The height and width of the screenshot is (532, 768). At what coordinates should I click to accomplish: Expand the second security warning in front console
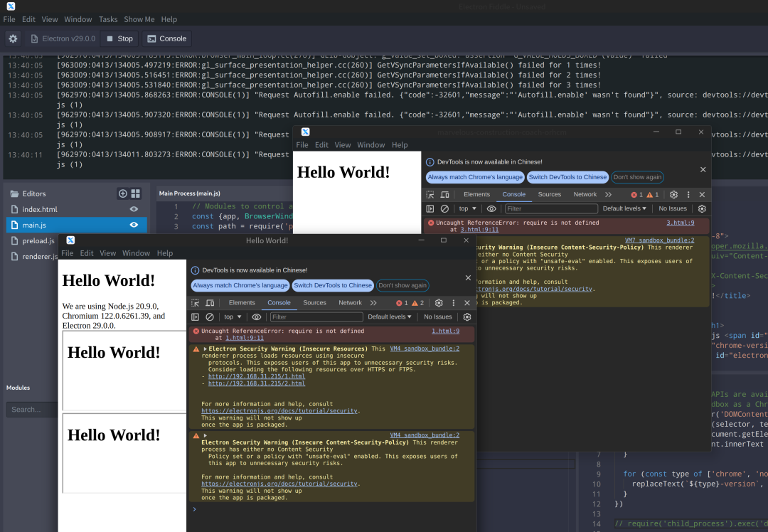pos(206,435)
